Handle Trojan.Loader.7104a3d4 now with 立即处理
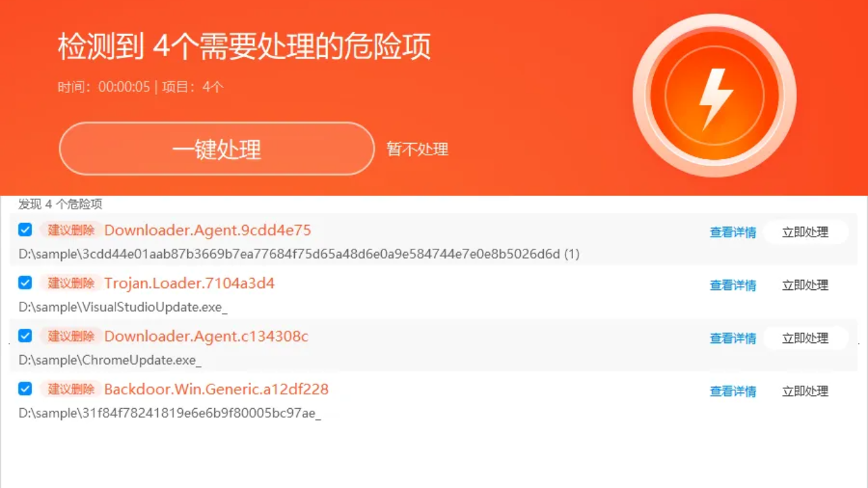This screenshot has height=488, width=868. [806, 285]
